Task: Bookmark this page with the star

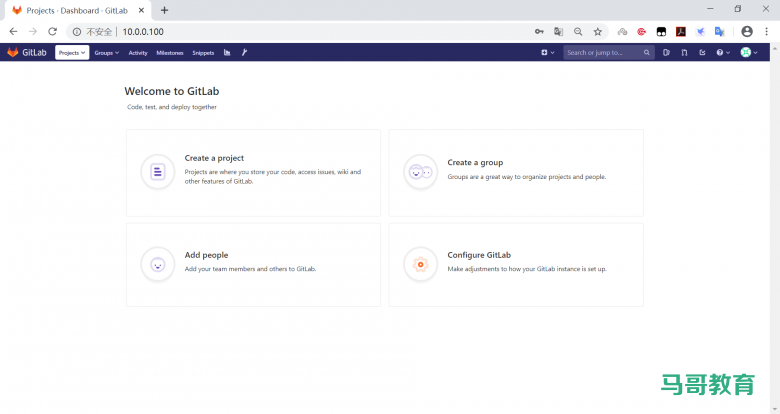Action: pos(597,31)
